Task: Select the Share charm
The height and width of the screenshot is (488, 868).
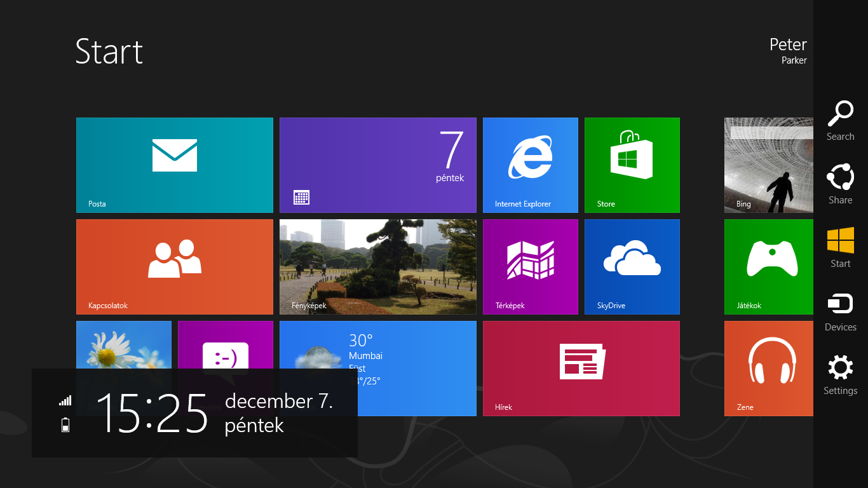Action: [x=840, y=184]
